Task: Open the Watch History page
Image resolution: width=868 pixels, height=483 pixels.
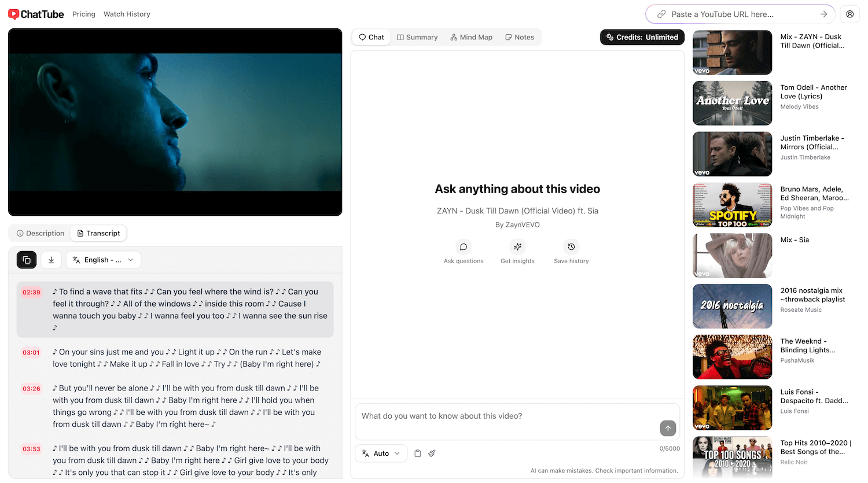Action: pyautogui.click(x=126, y=14)
